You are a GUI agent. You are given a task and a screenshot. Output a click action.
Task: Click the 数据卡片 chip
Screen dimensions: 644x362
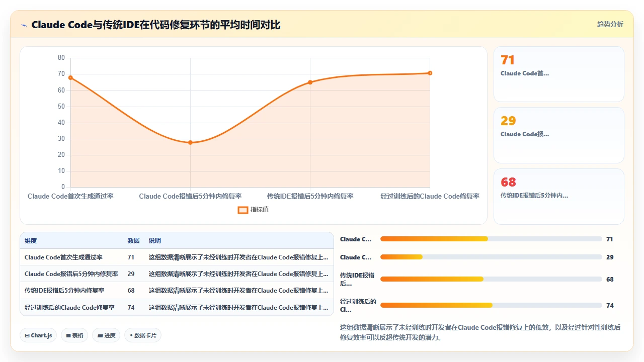pyautogui.click(x=143, y=335)
